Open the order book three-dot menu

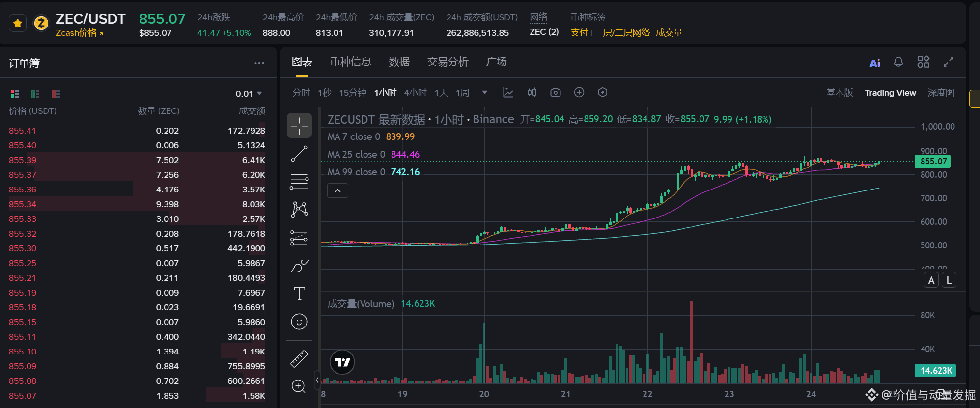[x=259, y=63]
